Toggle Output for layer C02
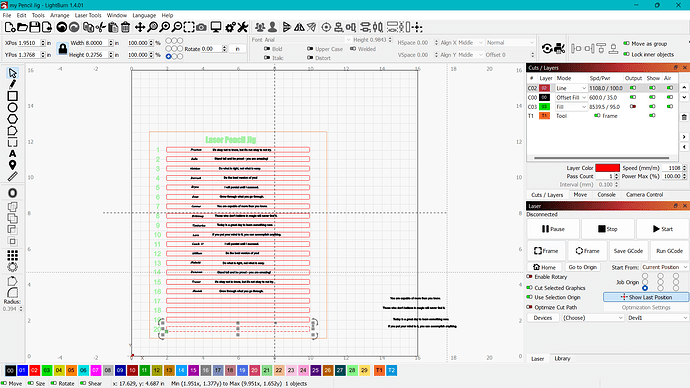Image resolution: width=690 pixels, height=388 pixels. [633, 88]
